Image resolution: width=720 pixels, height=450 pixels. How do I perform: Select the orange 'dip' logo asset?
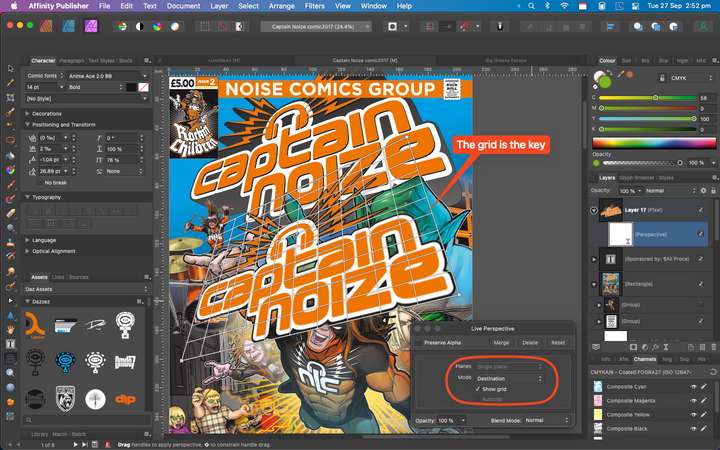[125, 399]
